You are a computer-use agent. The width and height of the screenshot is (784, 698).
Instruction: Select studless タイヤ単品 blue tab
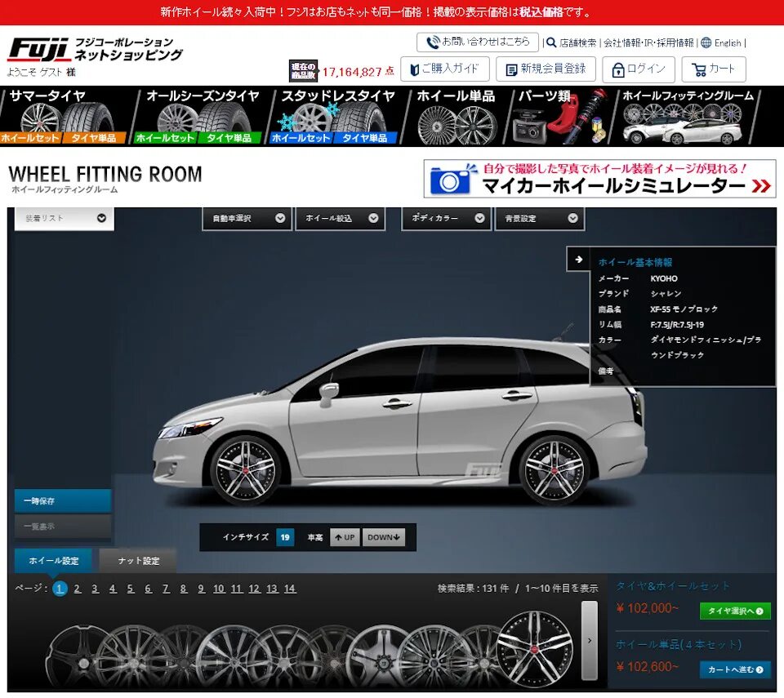(x=364, y=138)
